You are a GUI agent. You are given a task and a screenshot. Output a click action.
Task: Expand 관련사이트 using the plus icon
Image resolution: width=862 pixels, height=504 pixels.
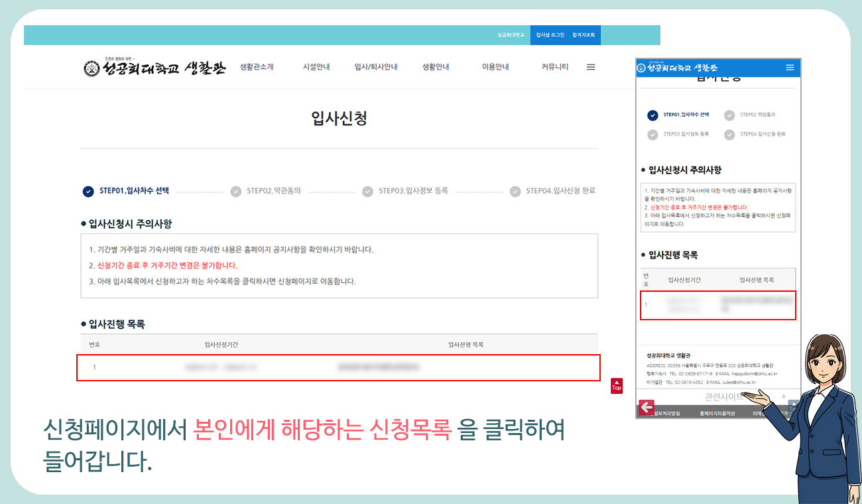[x=784, y=396]
